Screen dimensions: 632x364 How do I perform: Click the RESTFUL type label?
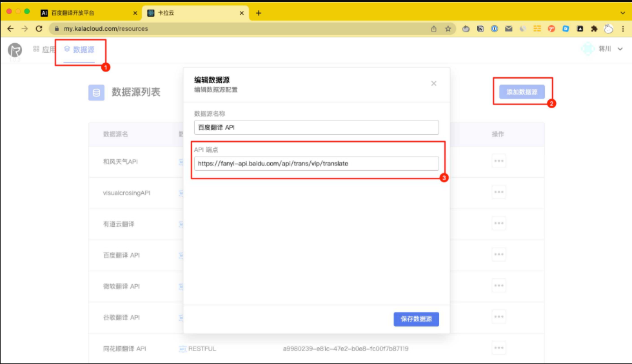coord(202,349)
